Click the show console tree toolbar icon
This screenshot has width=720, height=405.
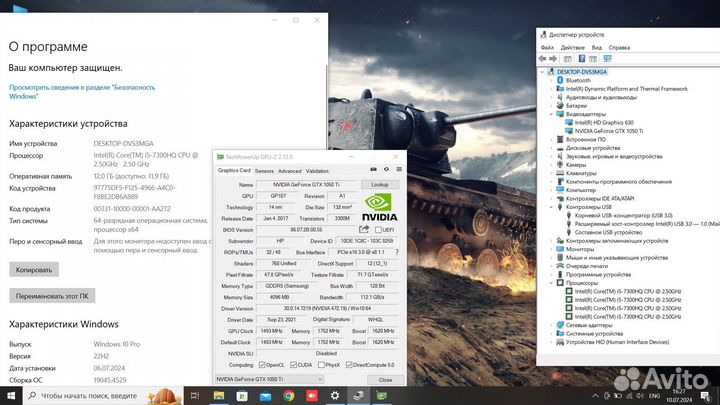click(x=568, y=59)
